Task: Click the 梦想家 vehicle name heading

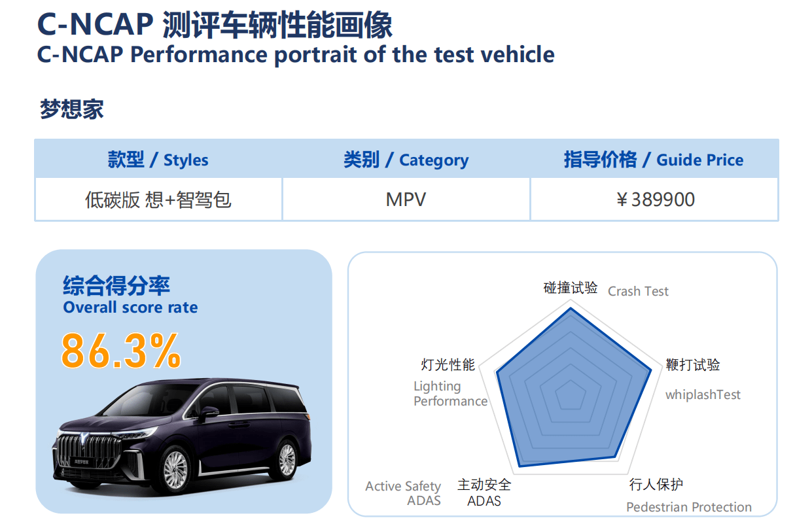Action: pyautogui.click(x=71, y=109)
